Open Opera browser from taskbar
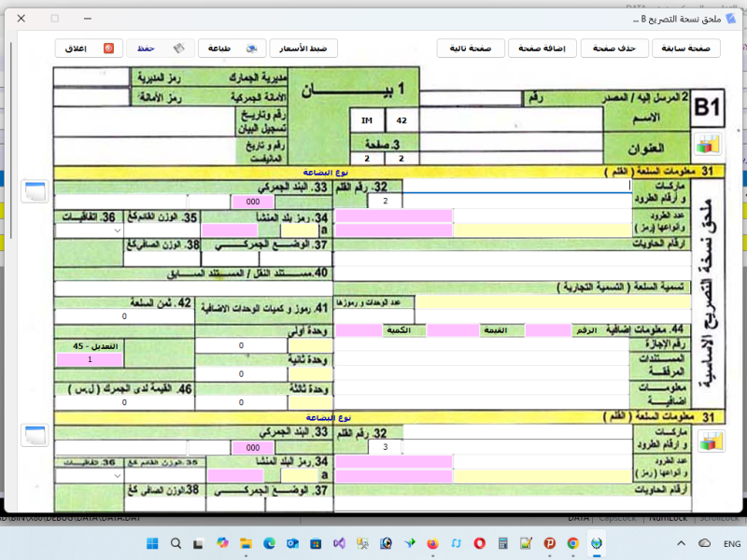The image size is (747, 560). [x=479, y=543]
